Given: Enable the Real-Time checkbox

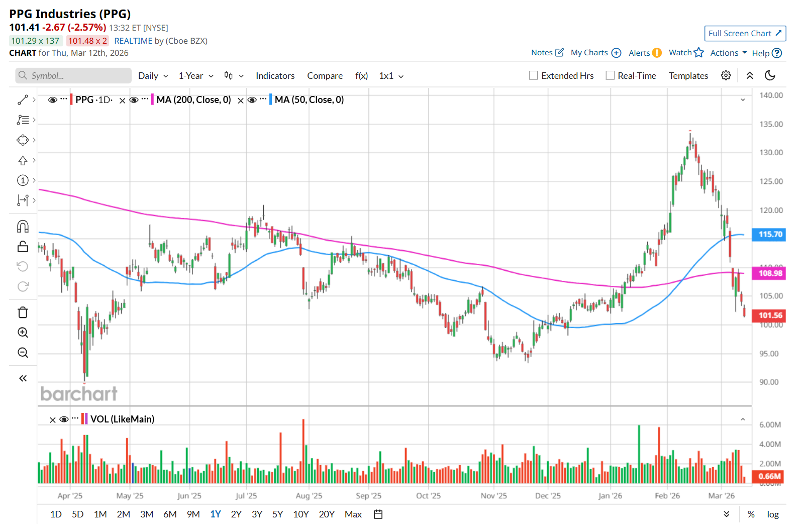Looking at the screenshot, I should [x=610, y=75].
